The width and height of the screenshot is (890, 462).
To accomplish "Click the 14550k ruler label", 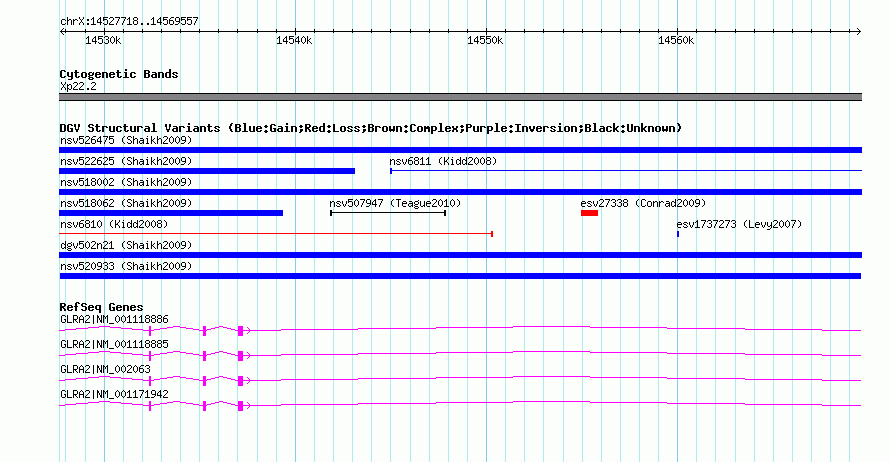I will pos(485,40).
